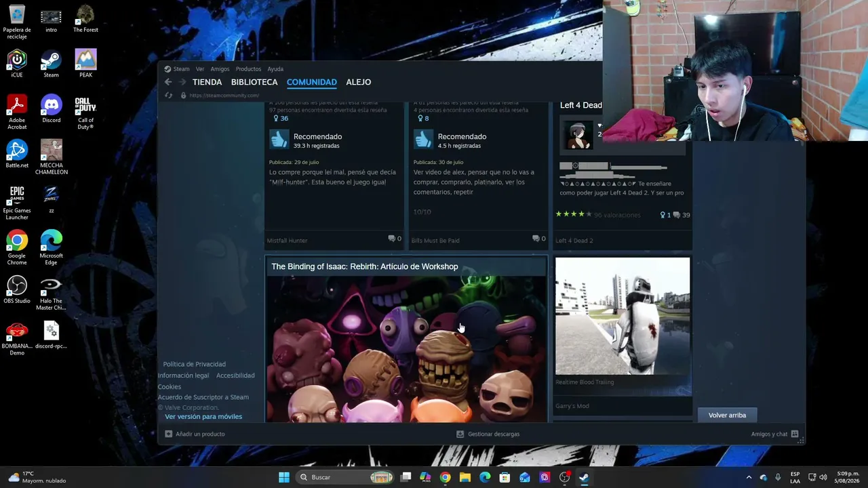This screenshot has width=868, height=488.
Task: Open the Bills Must Be Paid game link
Action: tap(435, 241)
